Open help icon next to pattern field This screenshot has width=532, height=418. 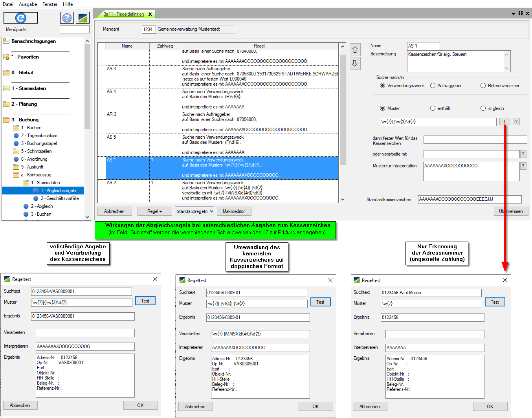pos(517,122)
